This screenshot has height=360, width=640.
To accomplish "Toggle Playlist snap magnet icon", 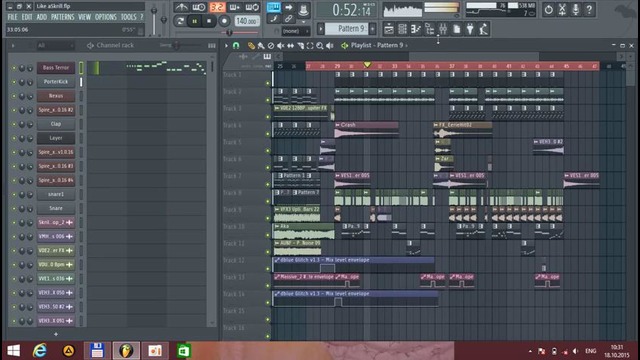I will pyautogui.click(x=236, y=46).
